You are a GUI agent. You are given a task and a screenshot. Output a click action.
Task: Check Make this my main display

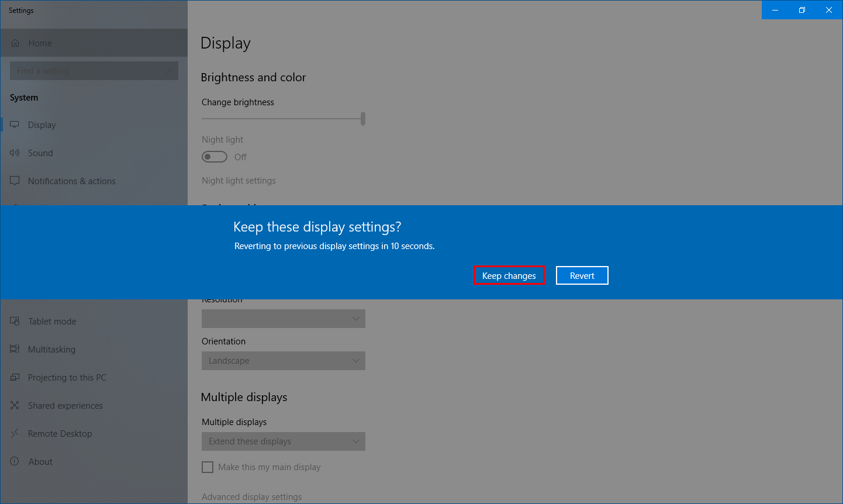pos(208,467)
